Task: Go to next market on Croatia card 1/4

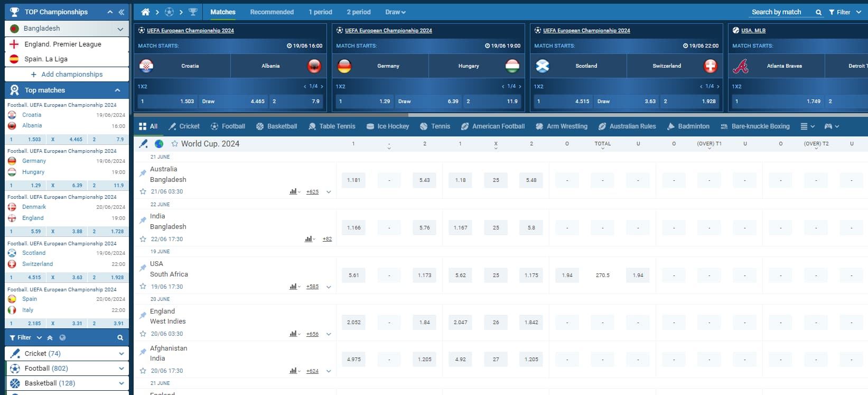Action: click(322, 86)
